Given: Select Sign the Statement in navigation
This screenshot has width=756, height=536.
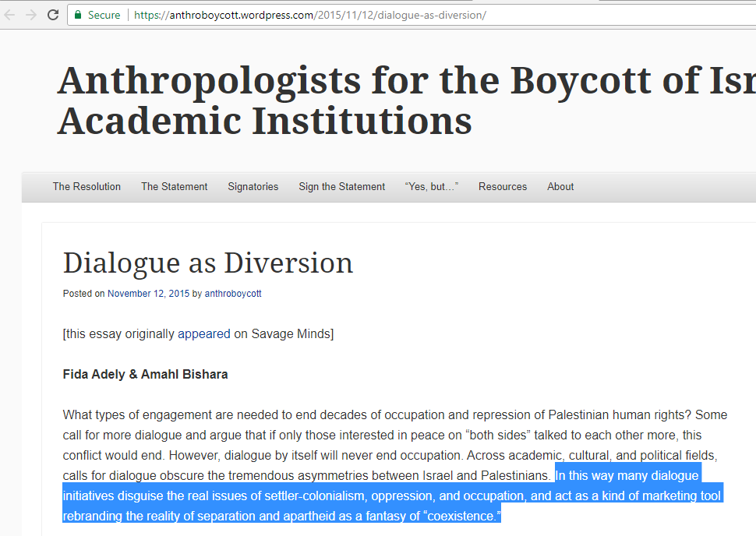Looking at the screenshot, I should 341,187.
